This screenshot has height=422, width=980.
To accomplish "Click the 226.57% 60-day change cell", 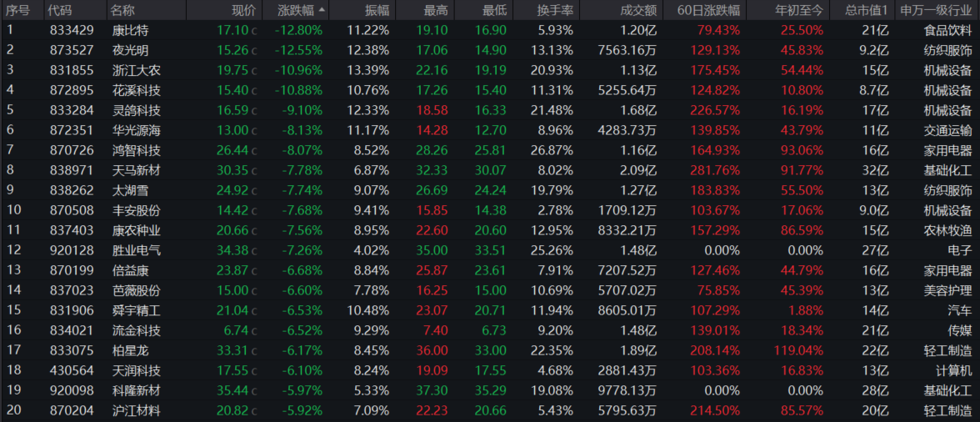I will point(715,110).
